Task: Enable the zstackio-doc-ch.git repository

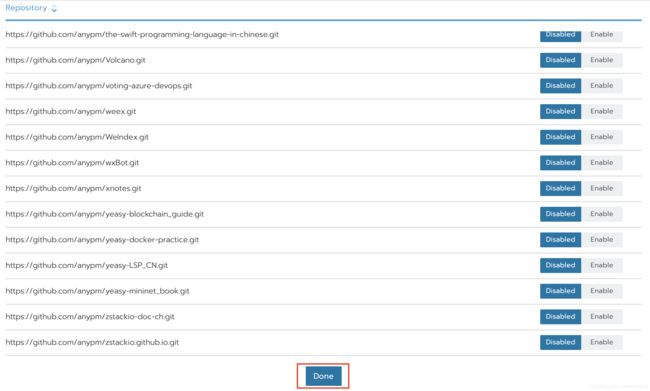Action: 602,317
